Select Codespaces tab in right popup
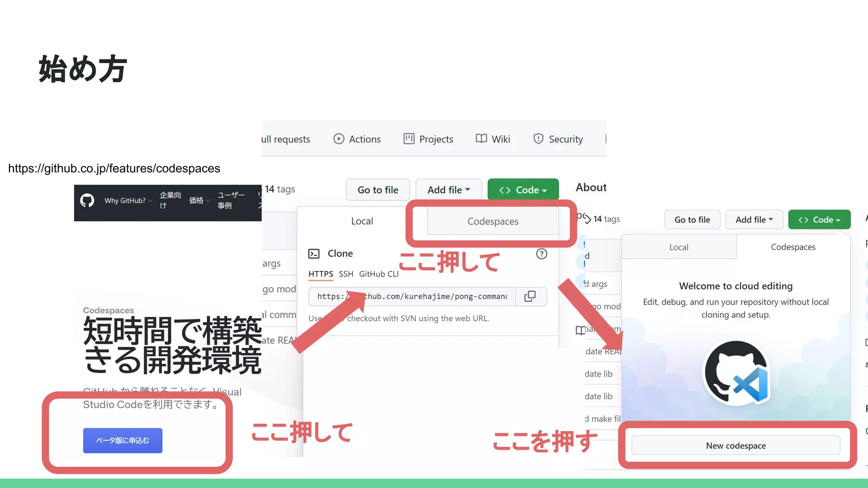This screenshot has width=868, height=488. 793,247
